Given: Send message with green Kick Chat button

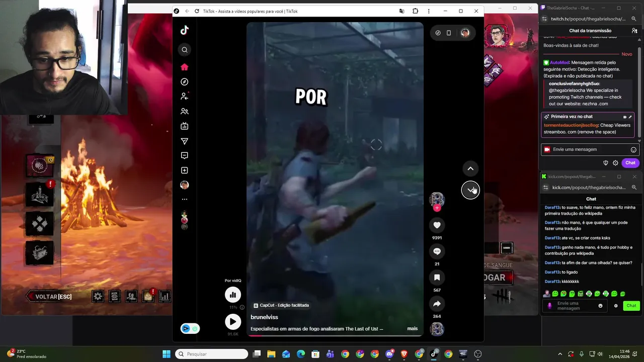Looking at the screenshot, I should (x=631, y=306).
